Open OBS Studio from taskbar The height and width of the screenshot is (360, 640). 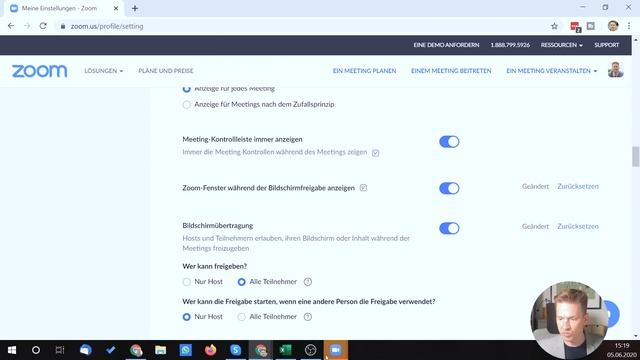(x=311, y=350)
